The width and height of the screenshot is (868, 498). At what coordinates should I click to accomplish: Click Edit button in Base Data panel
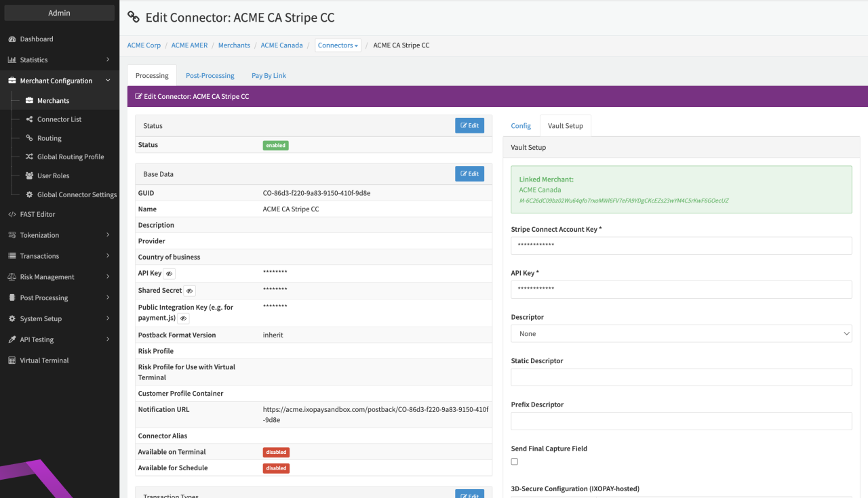(469, 174)
